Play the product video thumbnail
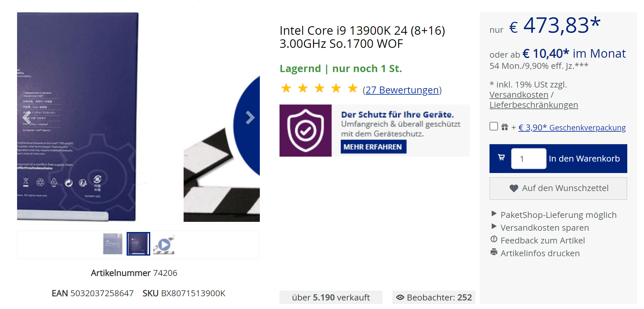Viewport: 644px width, 309px height. coord(164,244)
